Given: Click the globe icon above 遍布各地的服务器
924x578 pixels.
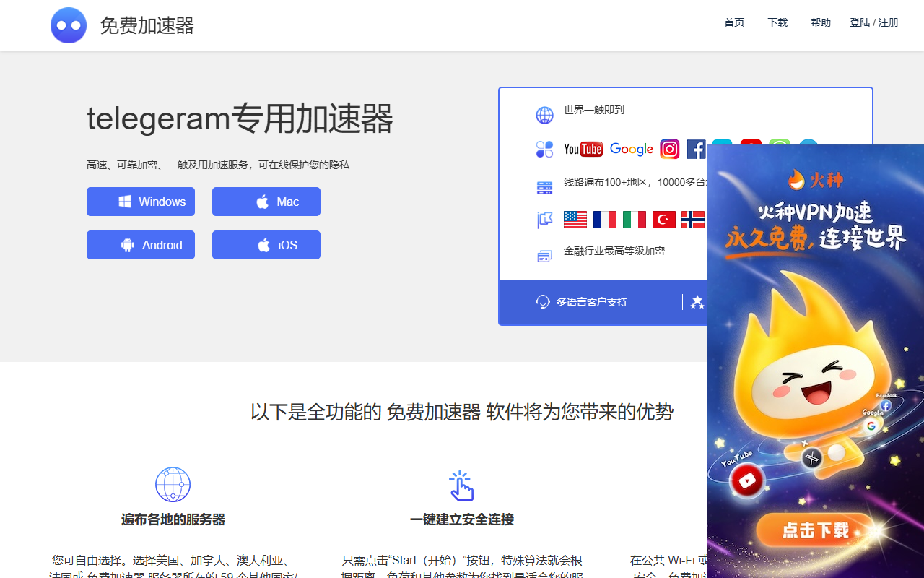Looking at the screenshot, I should [x=173, y=484].
